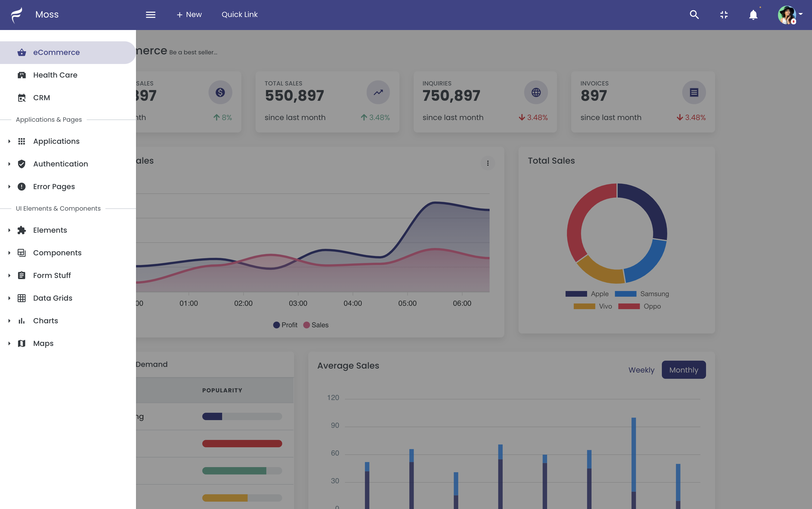Toggle Apple in donut legend
Viewport: 812px width, 509px height.
[x=587, y=294]
